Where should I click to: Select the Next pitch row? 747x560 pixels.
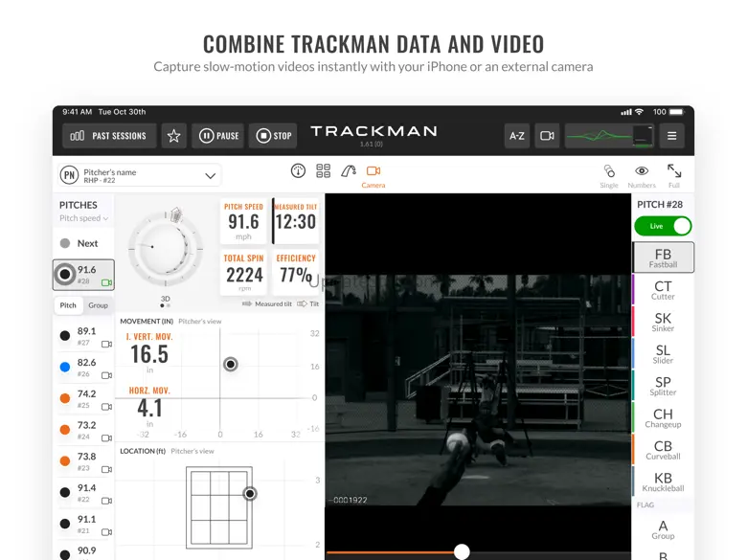[83, 243]
